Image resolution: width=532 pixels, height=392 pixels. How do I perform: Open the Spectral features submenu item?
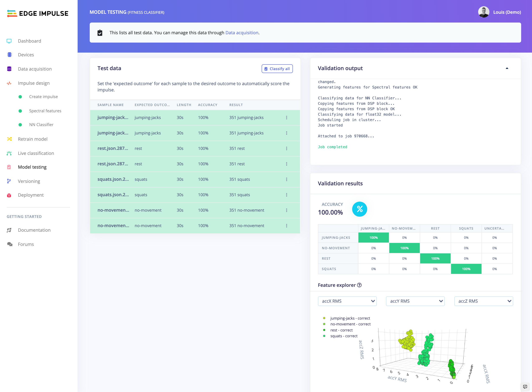[45, 111]
